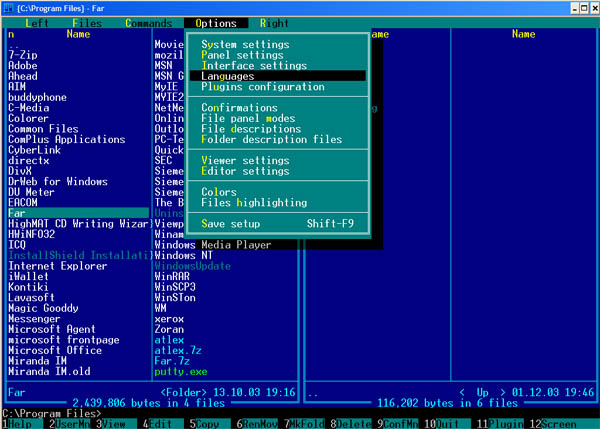Open Viewer settings

(245, 160)
